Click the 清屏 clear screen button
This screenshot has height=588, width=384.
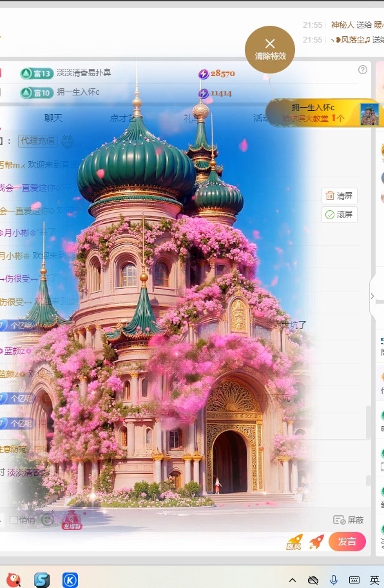(340, 196)
